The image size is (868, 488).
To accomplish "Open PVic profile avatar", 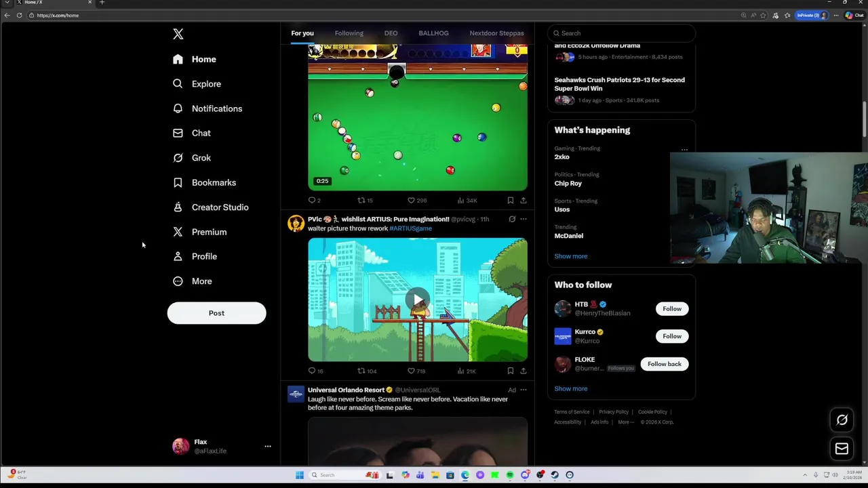I will tap(296, 224).
